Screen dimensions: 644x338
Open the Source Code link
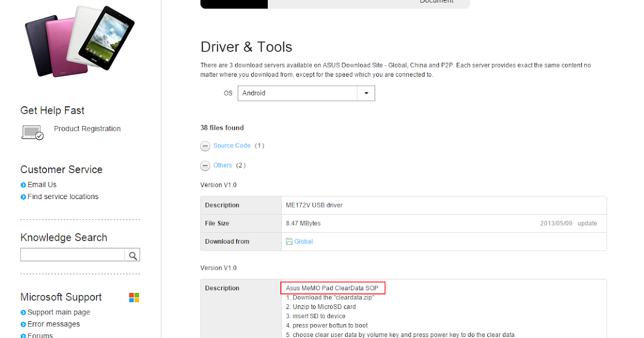[232, 146]
